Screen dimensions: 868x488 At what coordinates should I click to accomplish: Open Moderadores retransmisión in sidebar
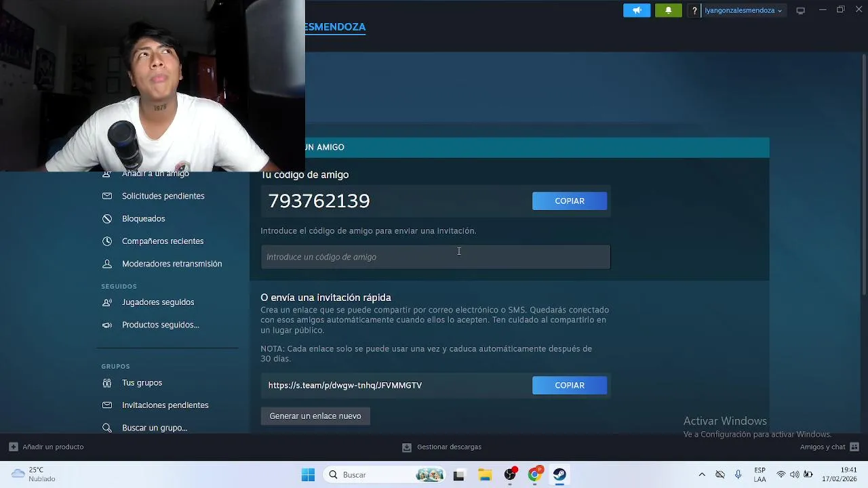pyautogui.click(x=172, y=264)
